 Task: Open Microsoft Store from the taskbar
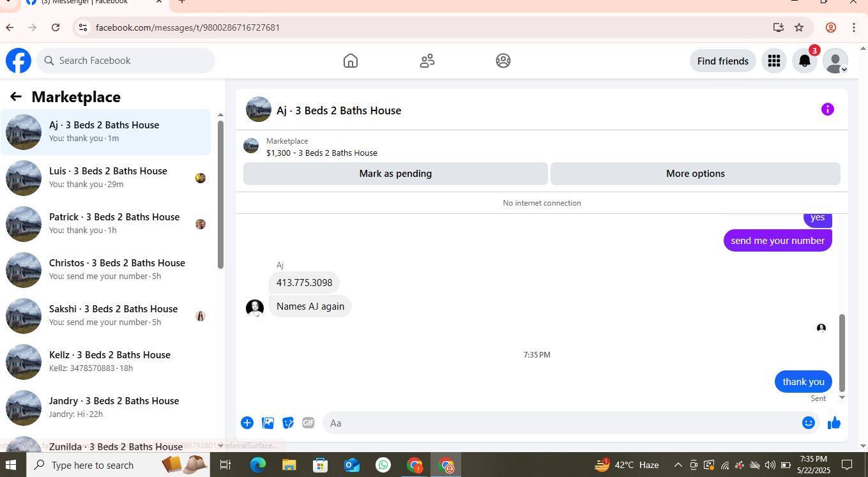coord(321,465)
